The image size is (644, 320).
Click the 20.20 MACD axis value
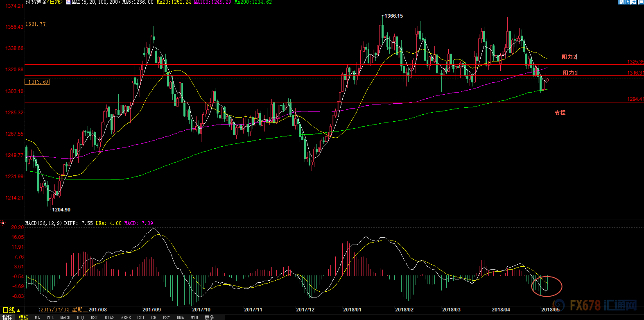(x=18, y=227)
